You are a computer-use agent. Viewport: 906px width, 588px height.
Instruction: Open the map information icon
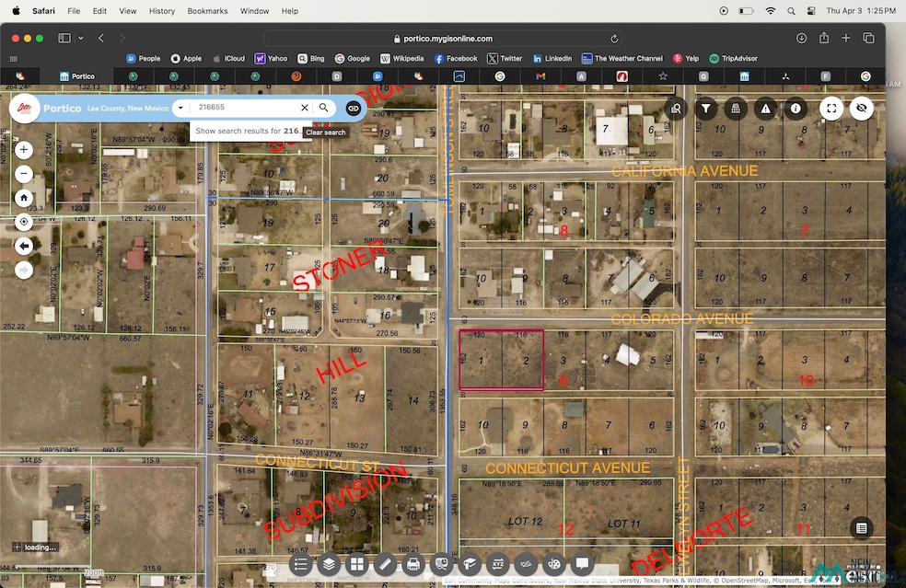click(796, 108)
